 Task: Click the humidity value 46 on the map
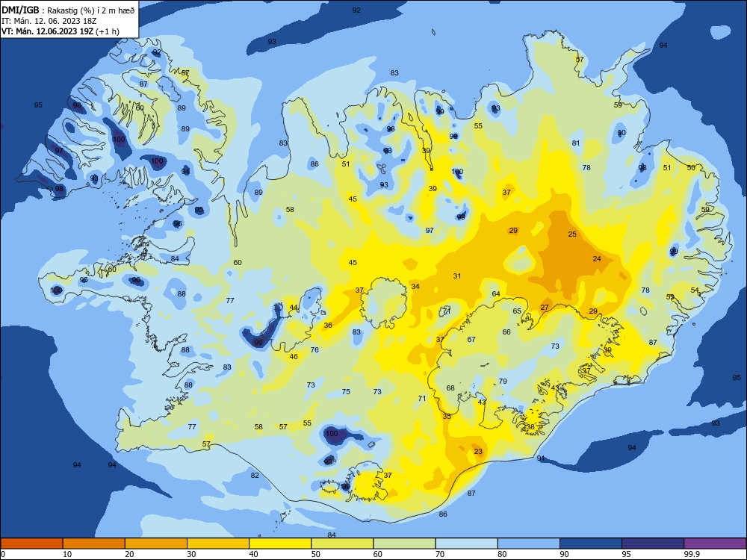pyautogui.click(x=294, y=356)
